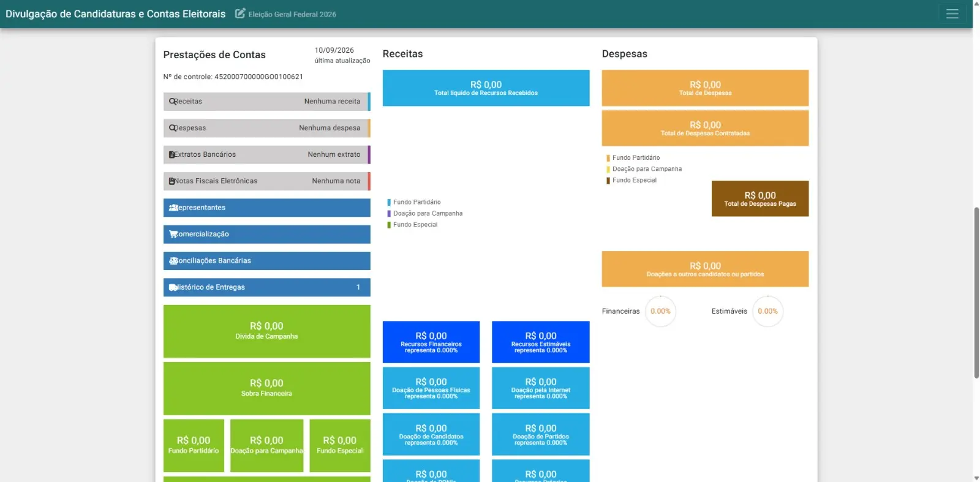
Task: Click the document icon on Extratos Bancários
Action: point(172,155)
